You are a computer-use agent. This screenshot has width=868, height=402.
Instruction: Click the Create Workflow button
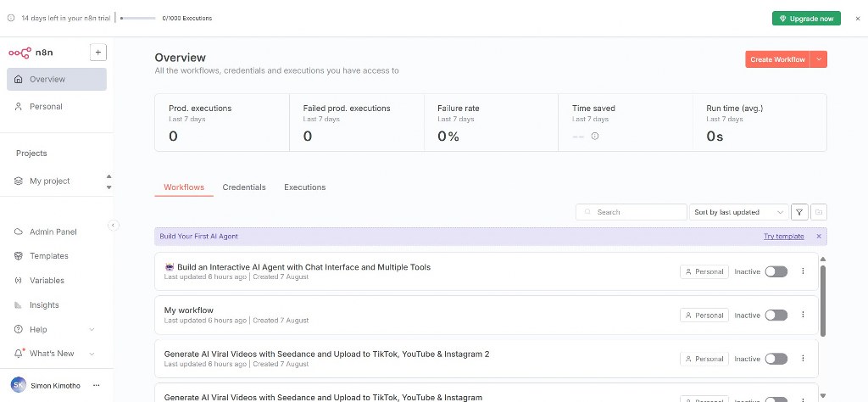pyautogui.click(x=778, y=59)
